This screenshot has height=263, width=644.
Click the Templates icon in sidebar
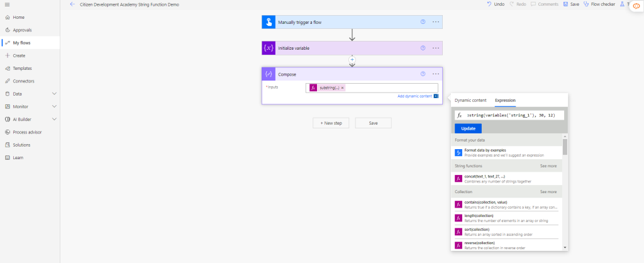click(x=8, y=68)
